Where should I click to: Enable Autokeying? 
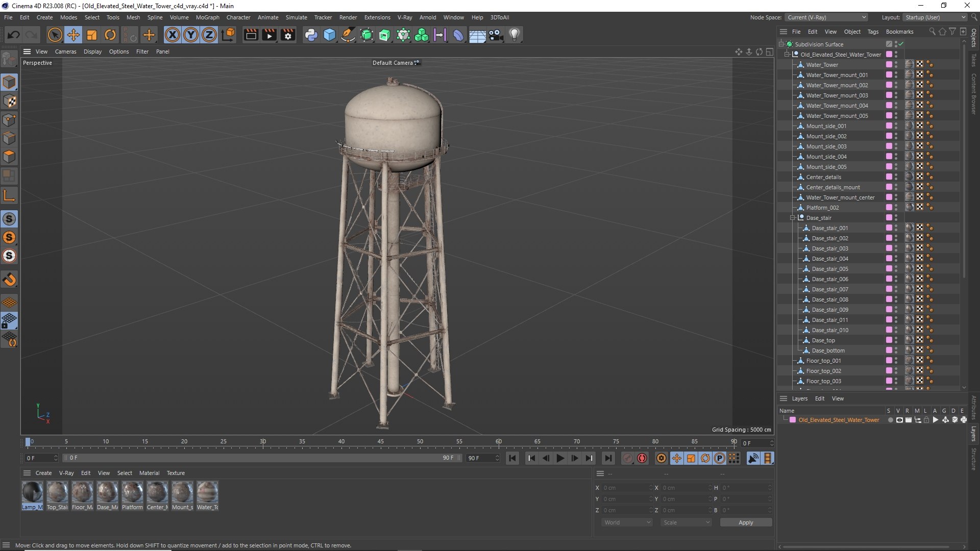click(x=642, y=458)
